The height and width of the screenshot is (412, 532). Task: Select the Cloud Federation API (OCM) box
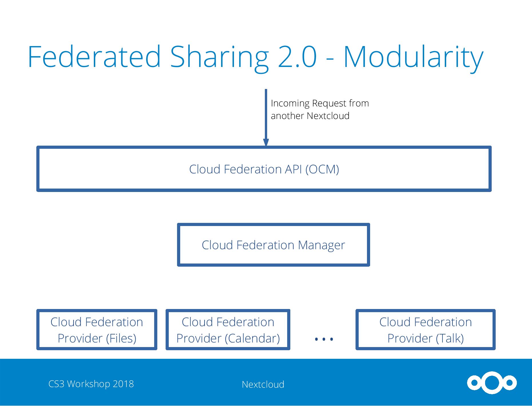click(x=264, y=169)
